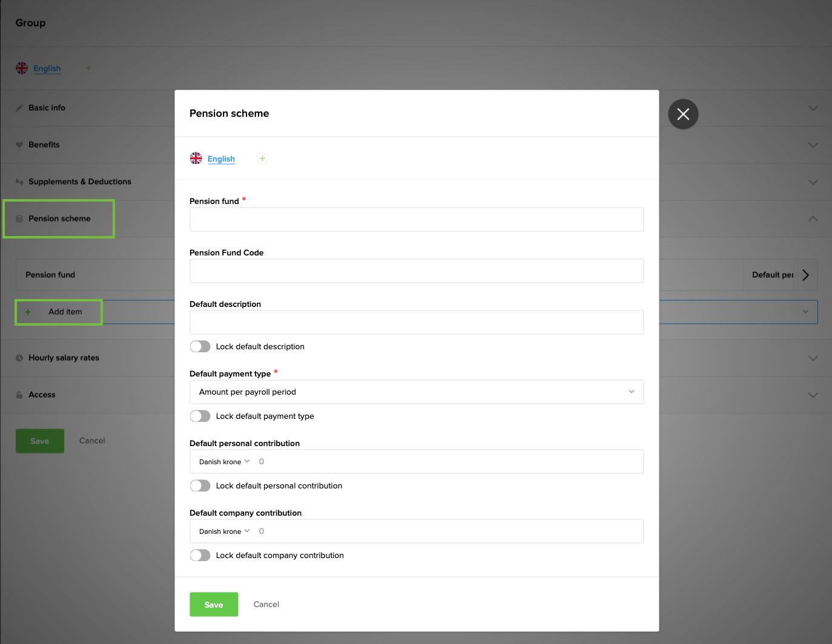Viewport: 832px width, 644px height.
Task: Toggle Lock default company contribution
Action: (200, 555)
